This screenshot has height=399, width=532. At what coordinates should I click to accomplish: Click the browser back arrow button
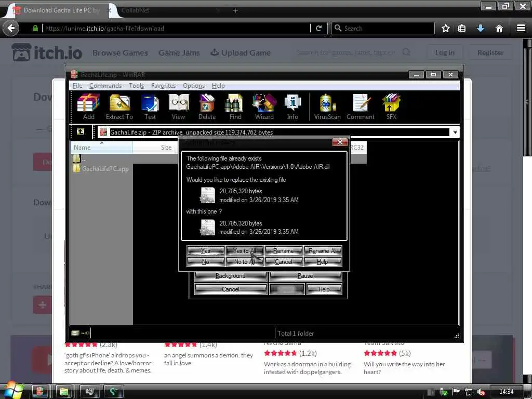11,28
